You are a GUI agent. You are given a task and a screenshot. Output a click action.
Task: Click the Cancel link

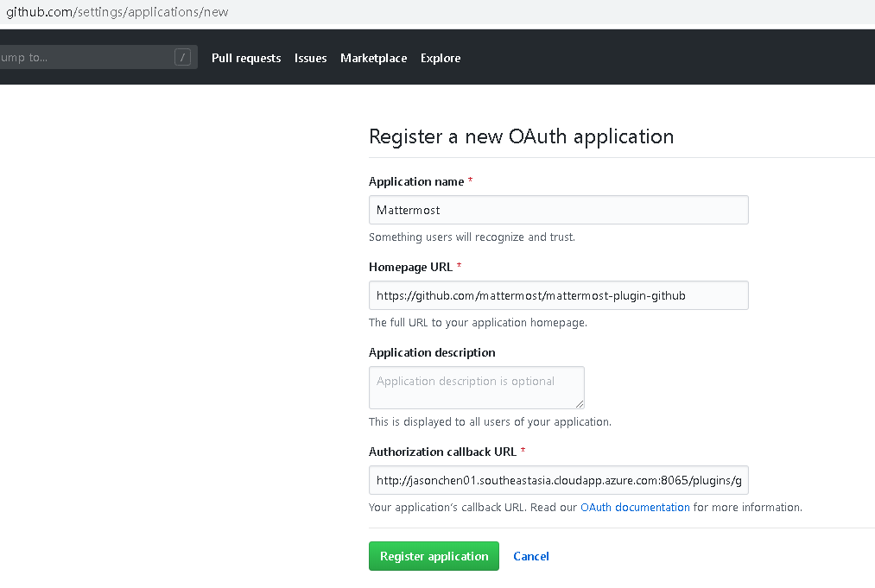coord(531,556)
